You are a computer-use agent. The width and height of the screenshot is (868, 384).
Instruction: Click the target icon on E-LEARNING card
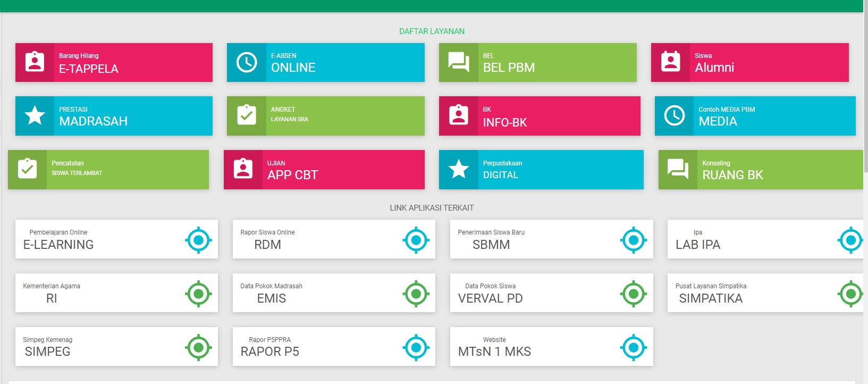point(198,240)
